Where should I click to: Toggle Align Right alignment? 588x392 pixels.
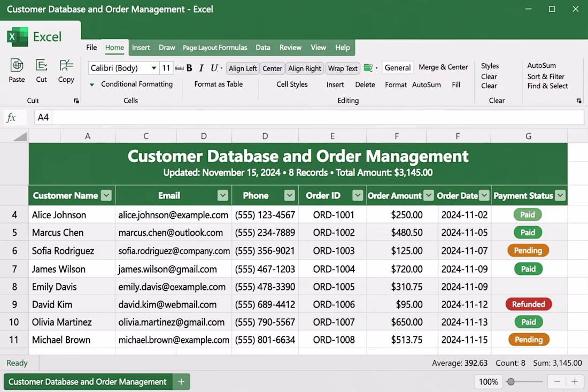(305, 68)
